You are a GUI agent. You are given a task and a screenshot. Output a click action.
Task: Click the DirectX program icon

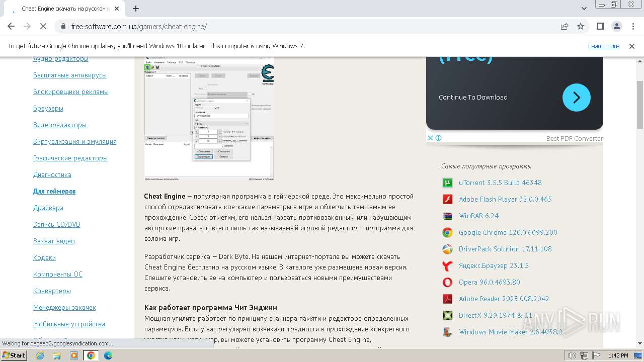tap(447, 316)
